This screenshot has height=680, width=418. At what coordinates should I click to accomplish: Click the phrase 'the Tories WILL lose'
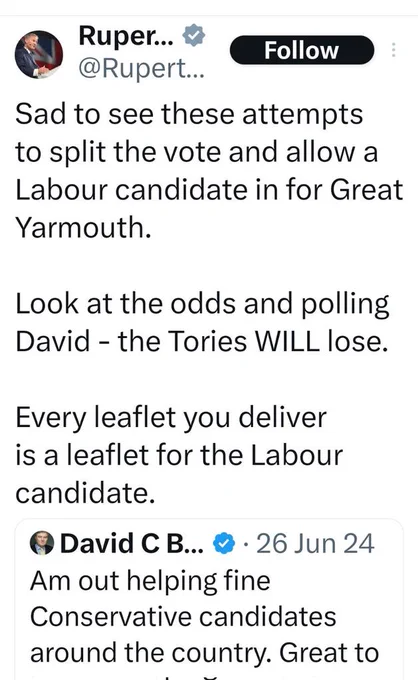[253, 341]
